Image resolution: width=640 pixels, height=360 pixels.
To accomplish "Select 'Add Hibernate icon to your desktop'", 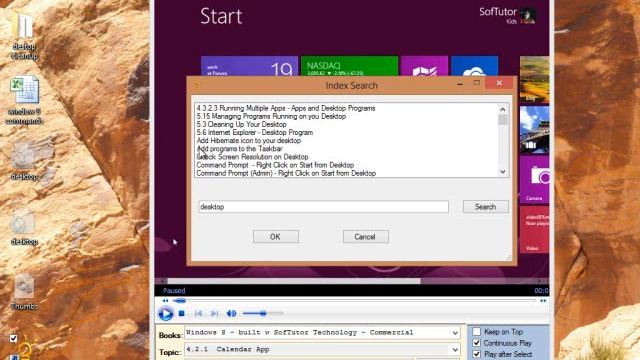I will (x=249, y=141).
